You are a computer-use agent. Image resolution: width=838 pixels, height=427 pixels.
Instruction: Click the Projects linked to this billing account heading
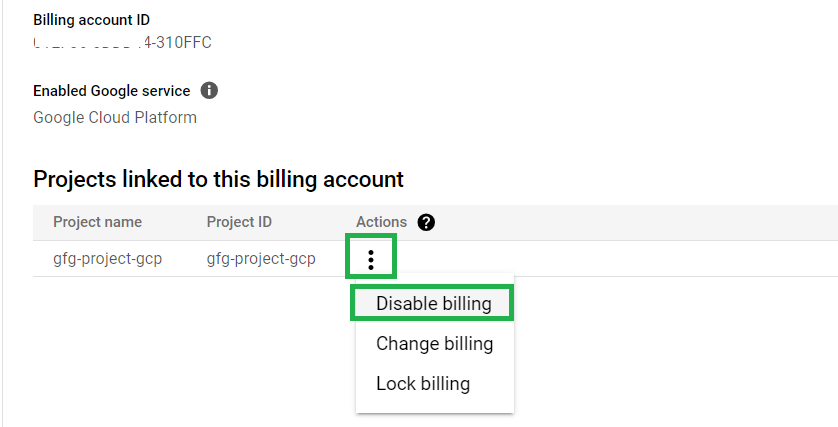click(x=218, y=179)
